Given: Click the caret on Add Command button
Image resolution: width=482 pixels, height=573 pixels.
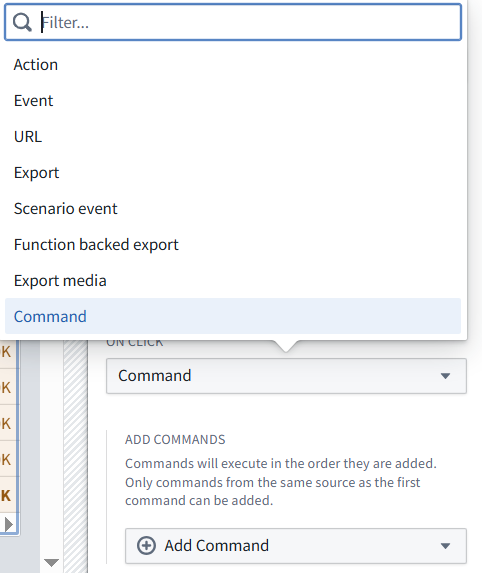Looking at the screenshot, I should pyautogui.click(x=445, y=546).
